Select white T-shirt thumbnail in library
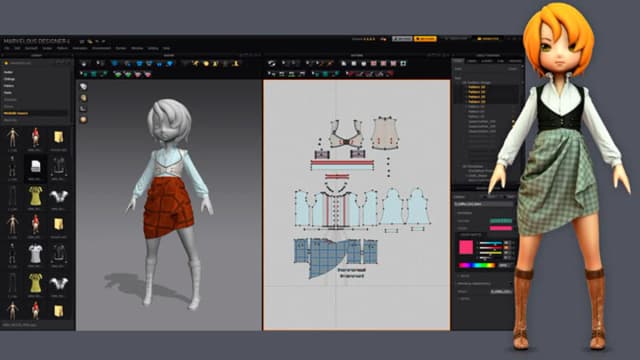Screen dimensions: 640x360 (35, 254)
